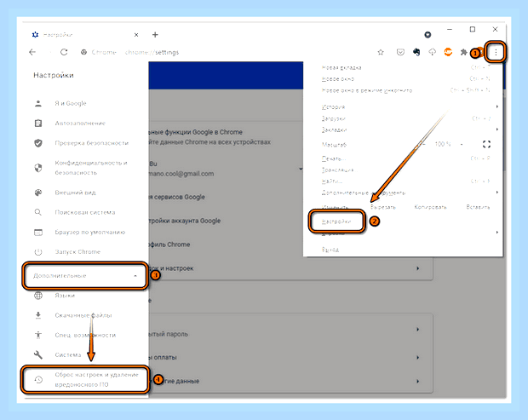Select Настройки in Chrome menu

(x=336, y=222)
